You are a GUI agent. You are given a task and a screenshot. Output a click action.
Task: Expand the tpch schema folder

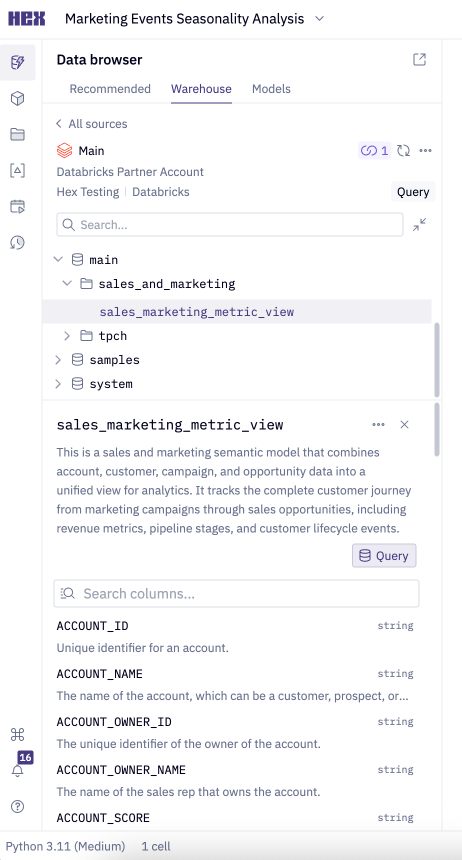point(67,335)
